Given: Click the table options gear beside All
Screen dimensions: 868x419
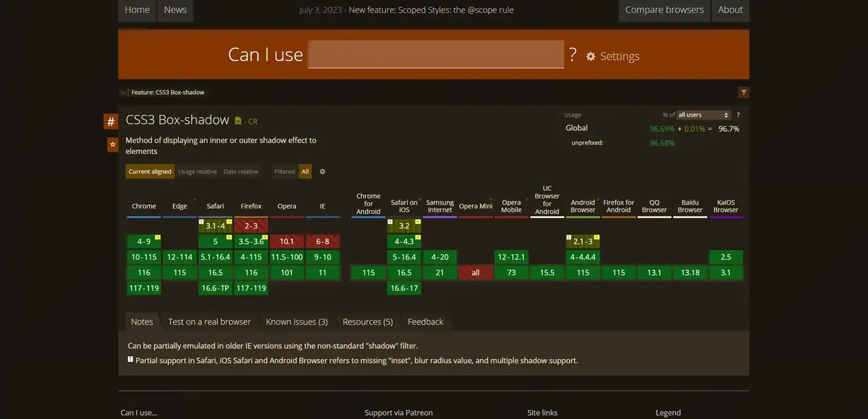Looking at the screenshot, I should (x=323, y=172).
